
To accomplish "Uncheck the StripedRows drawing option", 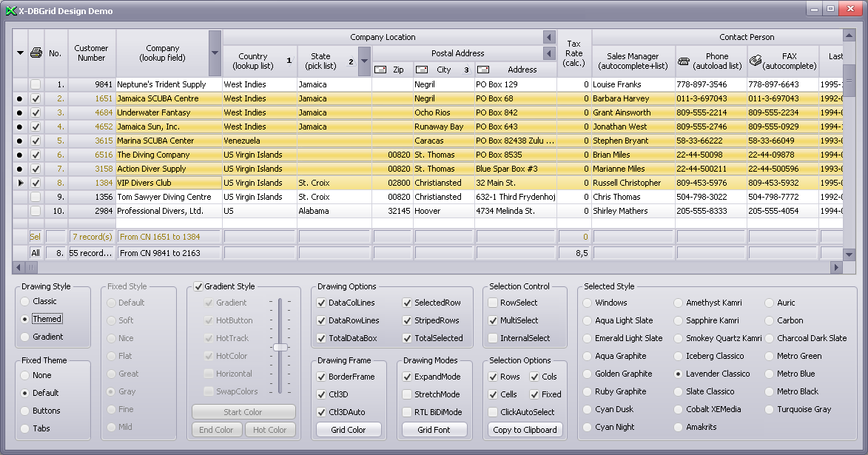I will pos(408,320).
